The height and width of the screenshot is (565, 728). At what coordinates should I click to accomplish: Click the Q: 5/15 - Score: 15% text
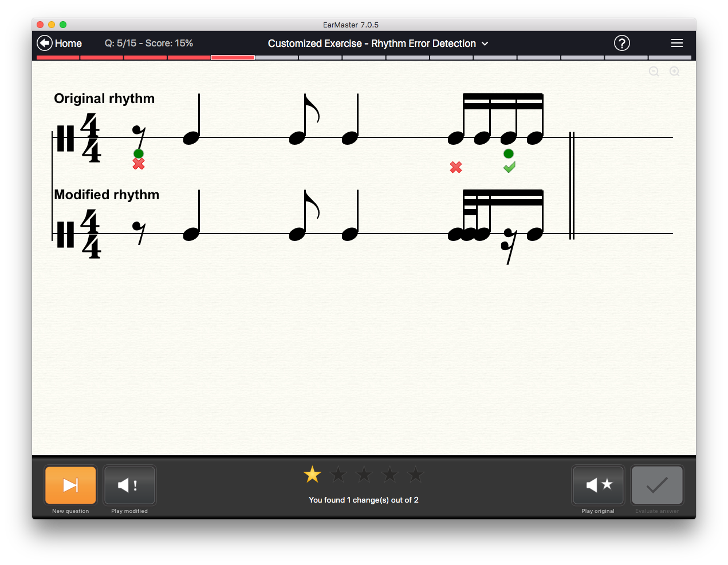(x=149, y=44)
